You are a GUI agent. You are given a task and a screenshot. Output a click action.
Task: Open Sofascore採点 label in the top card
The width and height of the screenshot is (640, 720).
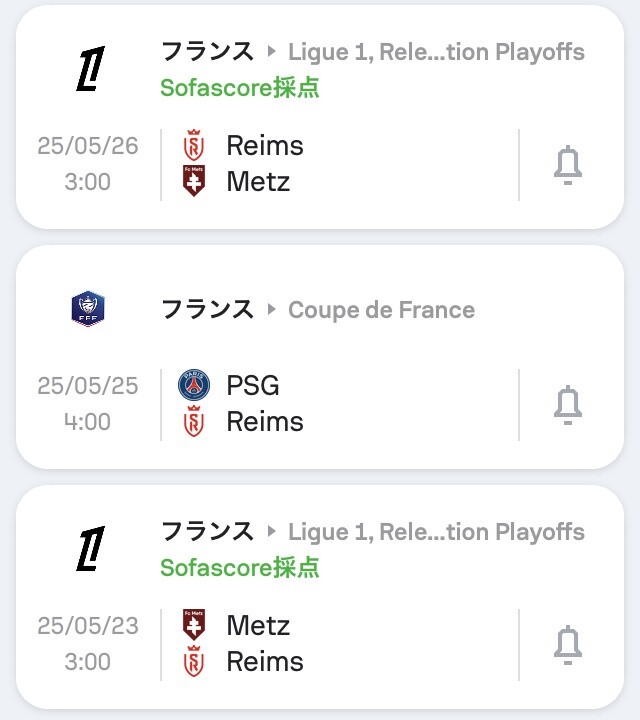pyautogui.click(x=239, y=87)
